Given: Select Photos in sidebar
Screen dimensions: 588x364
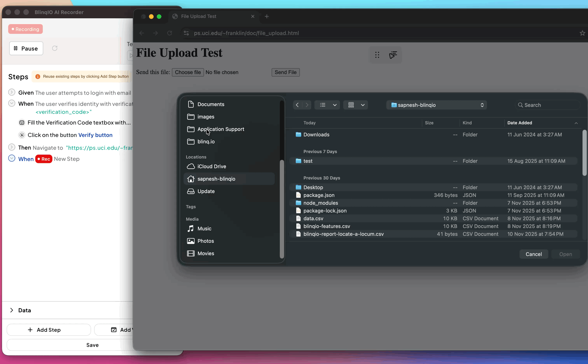Looking at the screenshot, I should (206, 241).
